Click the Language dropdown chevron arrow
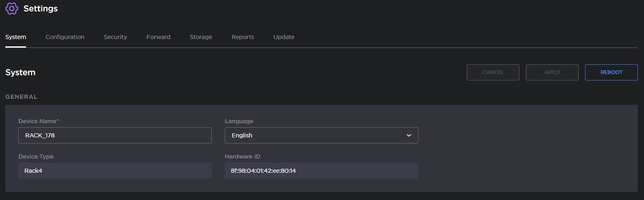644x200 pixels. tap(409, 135)
